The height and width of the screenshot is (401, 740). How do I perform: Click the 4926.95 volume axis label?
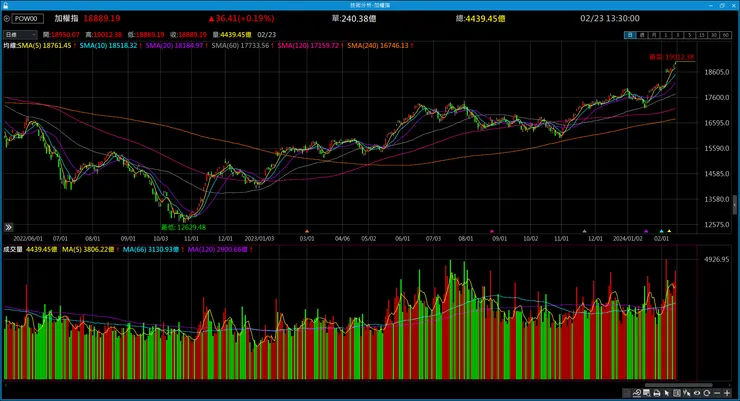pos(716,259)
